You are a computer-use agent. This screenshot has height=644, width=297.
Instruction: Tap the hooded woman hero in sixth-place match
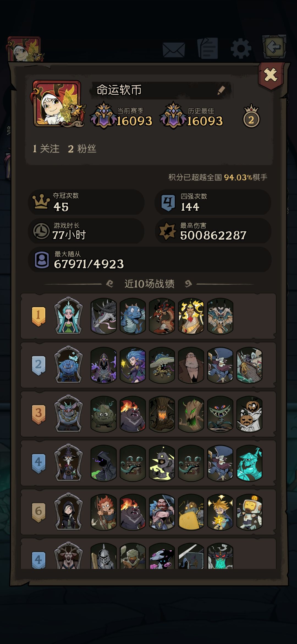(x=68, y=512)
